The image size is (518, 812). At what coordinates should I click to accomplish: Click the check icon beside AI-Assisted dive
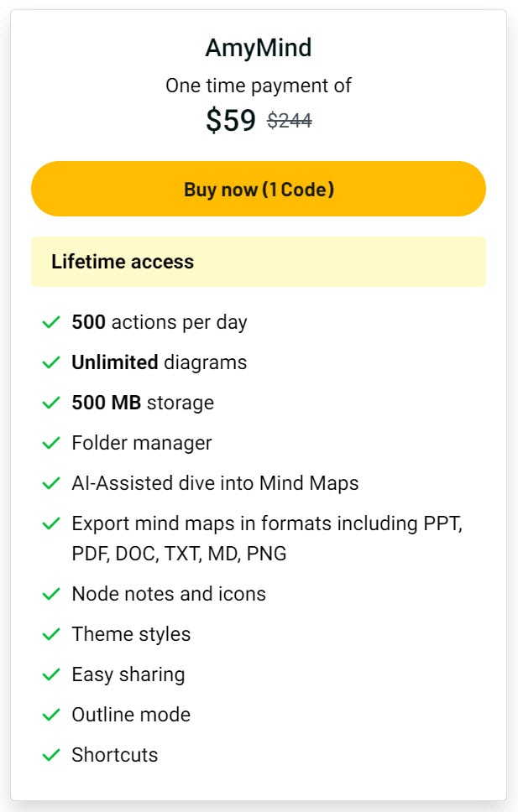point(51,484)
